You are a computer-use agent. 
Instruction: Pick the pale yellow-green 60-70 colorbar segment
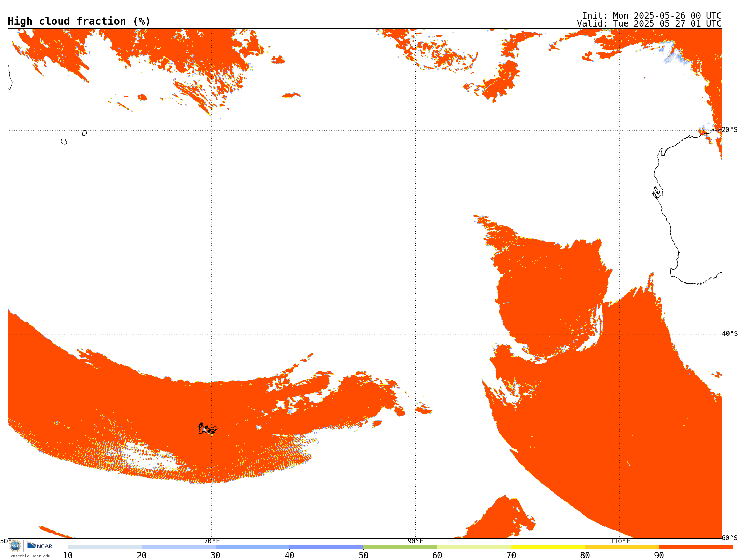[x=474, y=547]
